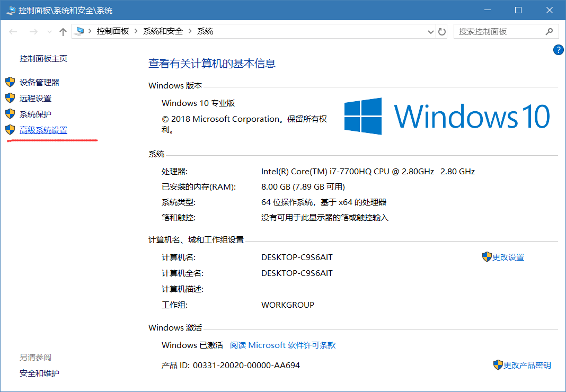Click the shield icon beside 远程设置
The image size is (566, 392).
(x=10, y=98)
